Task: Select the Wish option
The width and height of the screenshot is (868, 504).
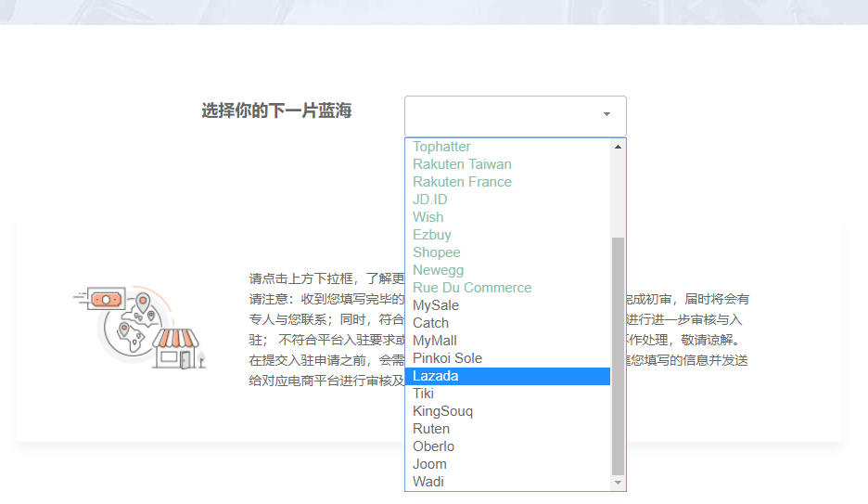Action: [x=507, y=217]
